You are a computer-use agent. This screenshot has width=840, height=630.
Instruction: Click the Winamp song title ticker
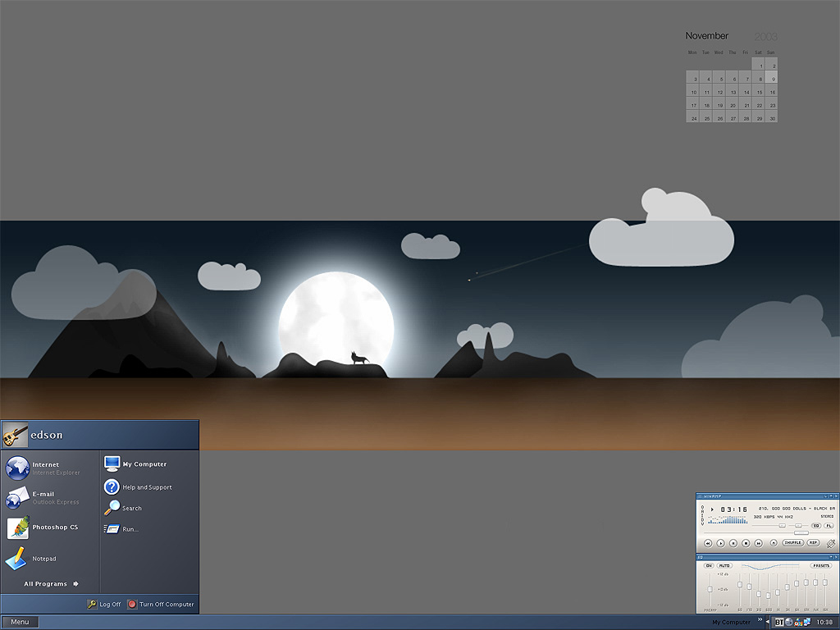(797, 509)
